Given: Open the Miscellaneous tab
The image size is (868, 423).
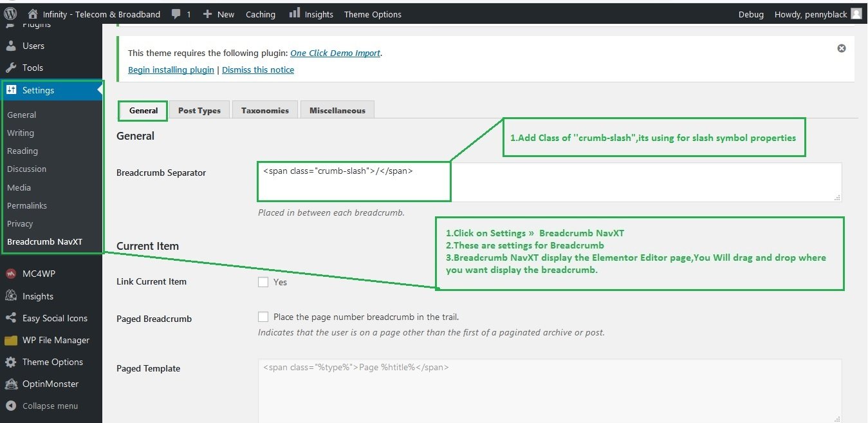Looking at the screenshot, I should pyautogui.click(x=337, y=111).
